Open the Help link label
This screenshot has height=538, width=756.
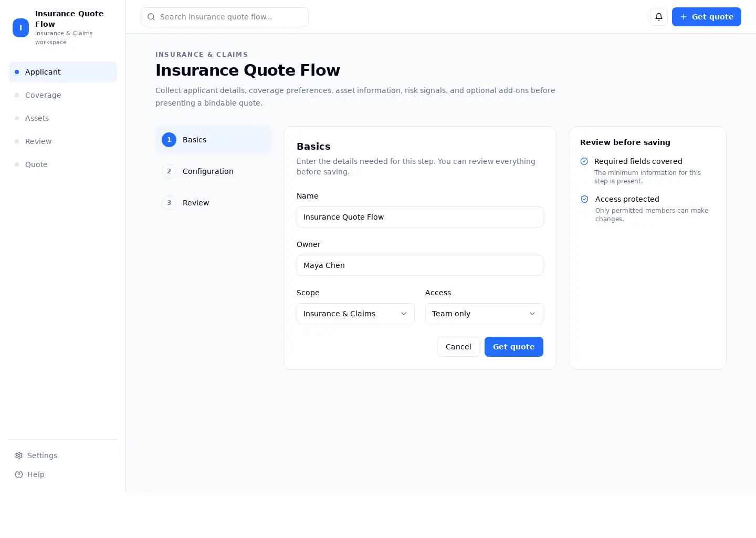pos(36,474)
